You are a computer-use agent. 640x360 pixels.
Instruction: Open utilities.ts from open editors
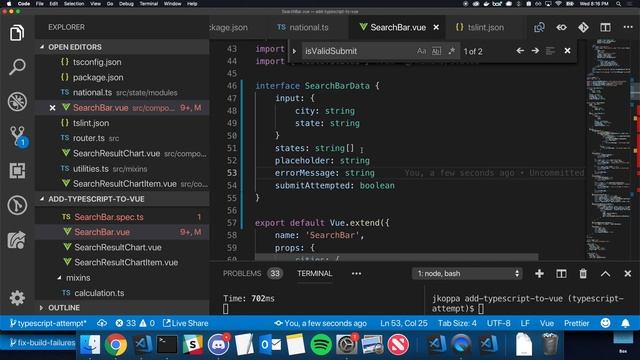pyautogui.click(x=91, y=169)
